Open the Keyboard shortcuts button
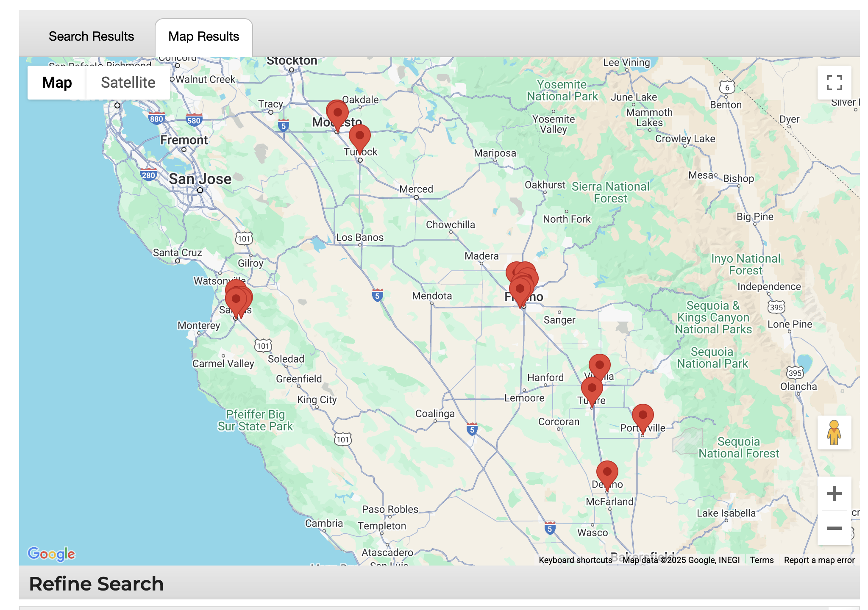This screenshot has width=868, height=610. 575,560
